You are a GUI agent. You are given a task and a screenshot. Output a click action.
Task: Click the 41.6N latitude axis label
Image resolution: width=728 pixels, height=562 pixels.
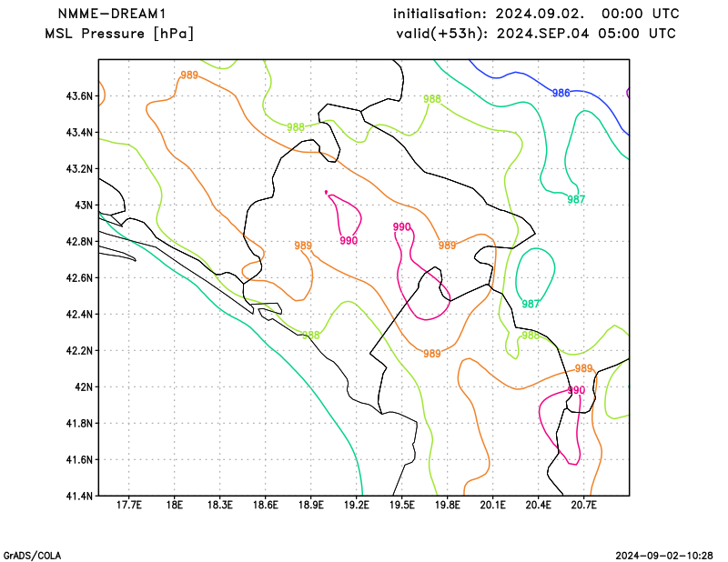79,460
